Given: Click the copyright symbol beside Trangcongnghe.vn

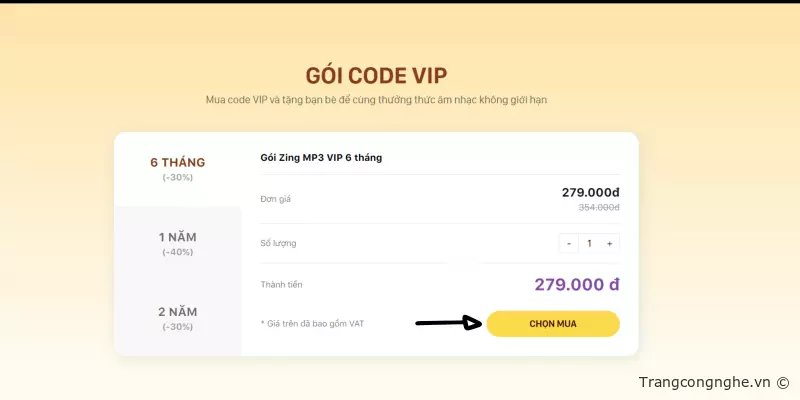Looking at the screenshot, I should 782,382.
